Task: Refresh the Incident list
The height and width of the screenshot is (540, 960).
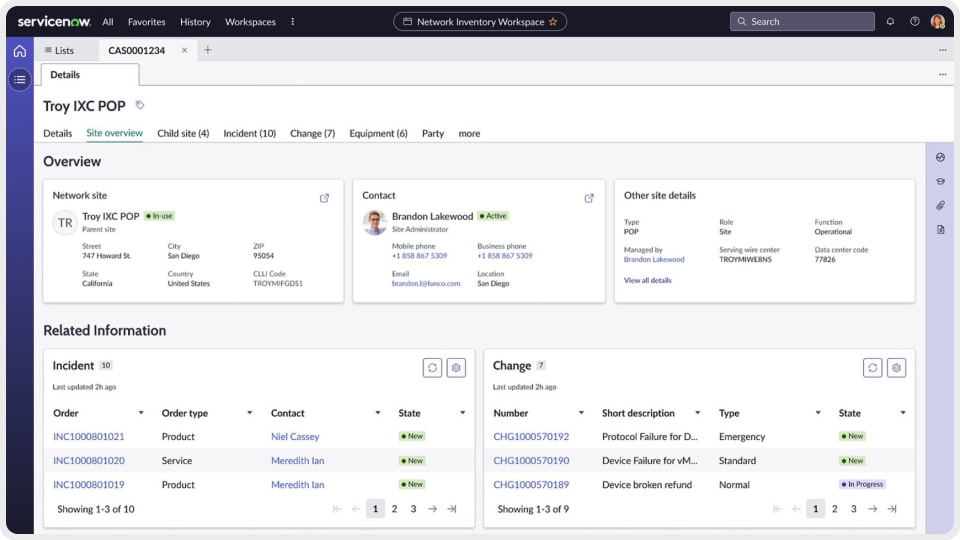Action: [432, 368]
